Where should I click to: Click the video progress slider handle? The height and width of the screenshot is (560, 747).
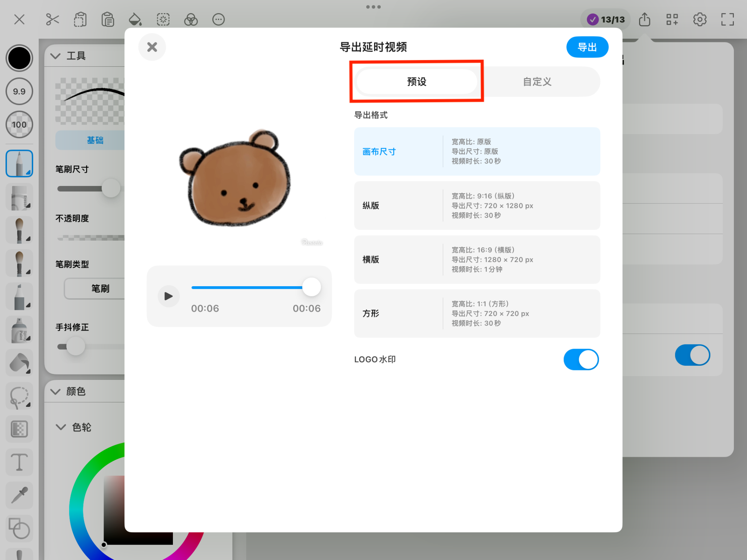tap(311, 287)
